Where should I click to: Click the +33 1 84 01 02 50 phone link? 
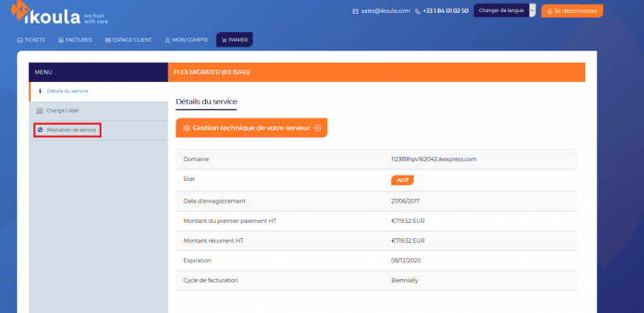(446, 11)
